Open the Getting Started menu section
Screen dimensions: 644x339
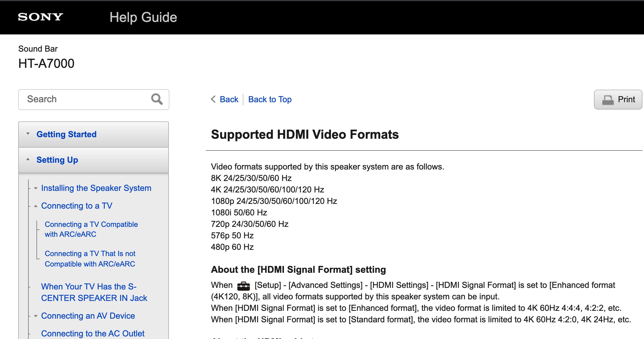[x=66, y=134]
